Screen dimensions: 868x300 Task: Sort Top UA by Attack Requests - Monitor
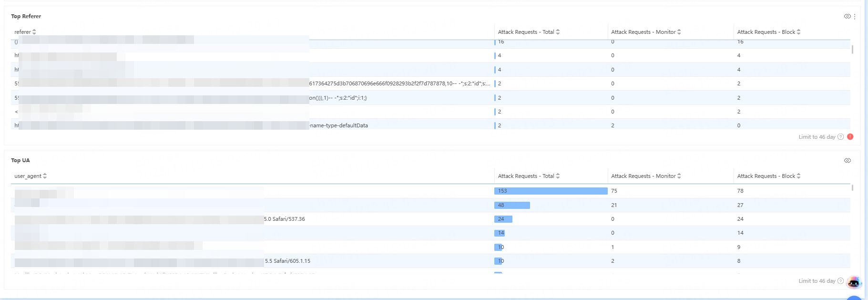[x=679, y=176]
